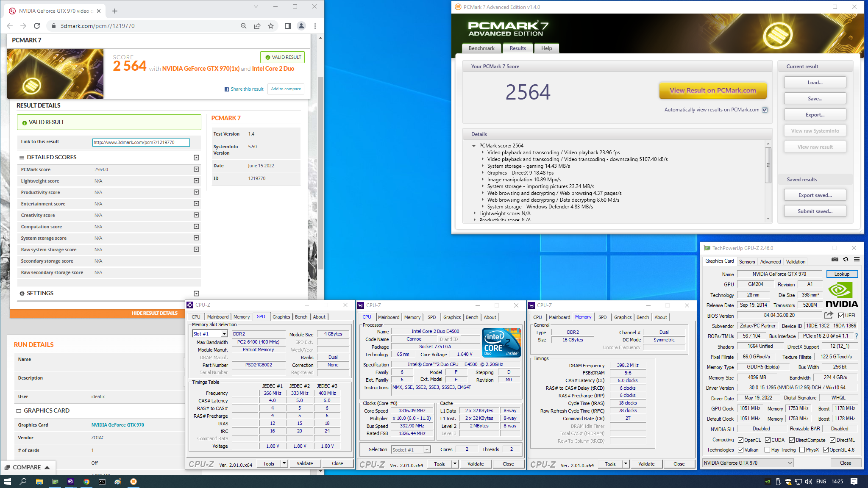Click the PCMark details list scrollbar
The image size is (868, 488).
[x=768, y=165]
